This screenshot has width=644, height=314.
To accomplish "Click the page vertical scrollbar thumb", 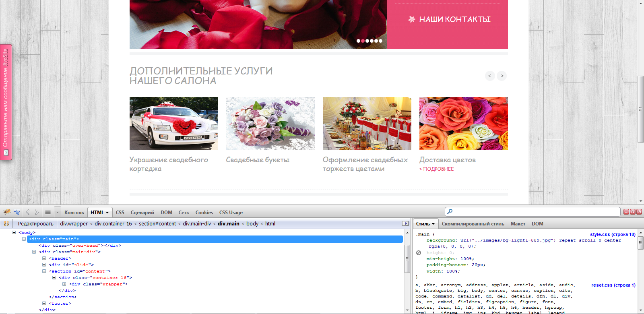I will 640,109.
